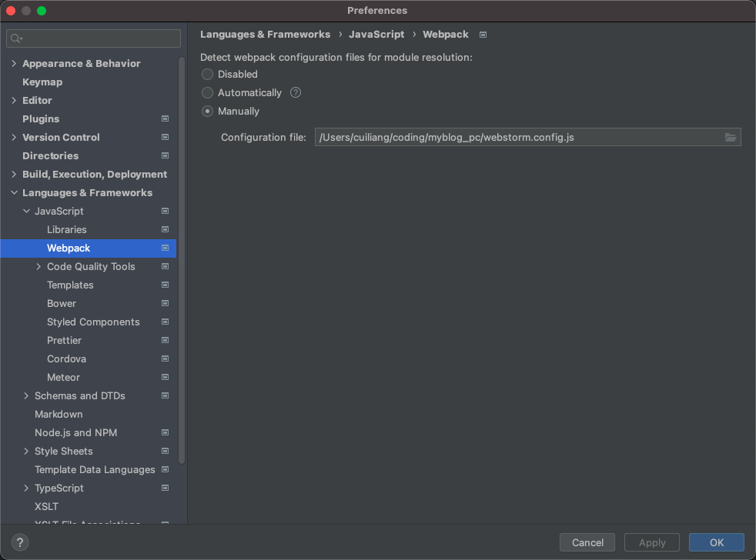
Task: Click the OK button
Action: [717, 542]
